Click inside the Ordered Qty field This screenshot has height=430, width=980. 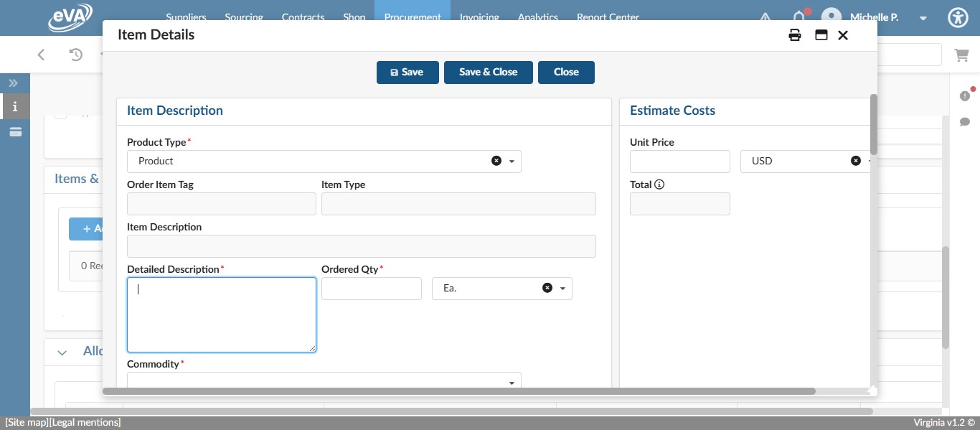(372, 288)
